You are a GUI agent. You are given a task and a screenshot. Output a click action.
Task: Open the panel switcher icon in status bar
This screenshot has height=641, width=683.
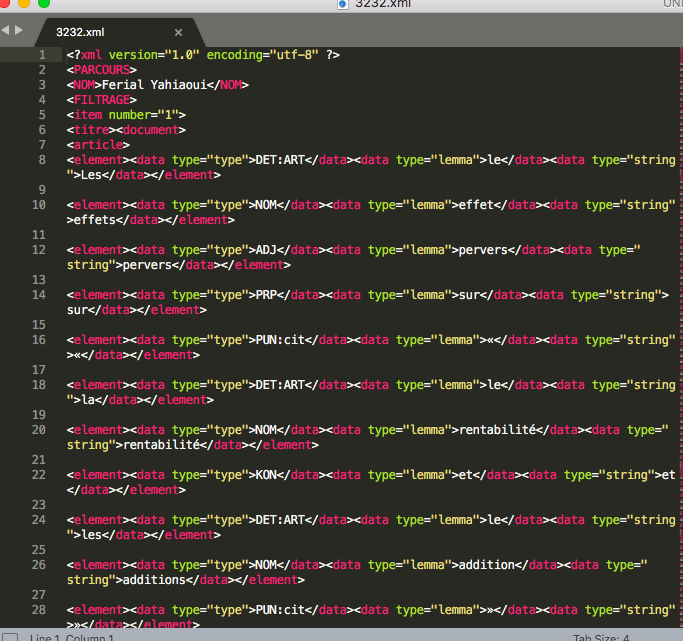pos(10,637)
